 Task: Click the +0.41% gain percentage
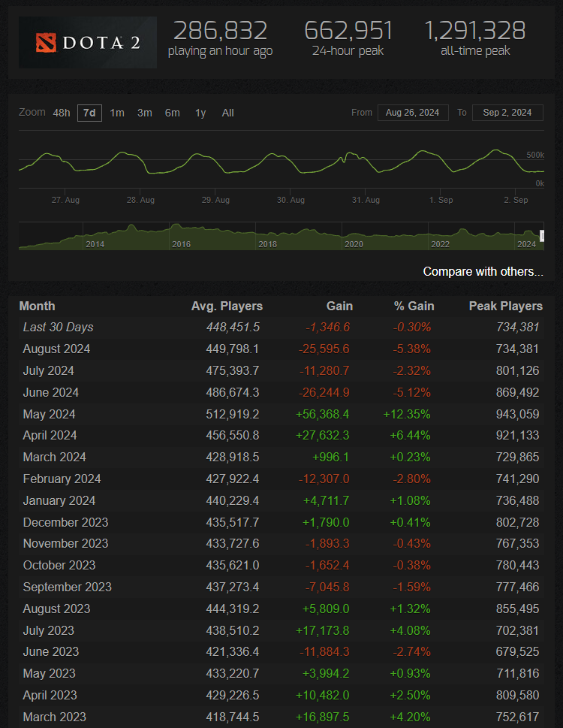click(410, 522)
